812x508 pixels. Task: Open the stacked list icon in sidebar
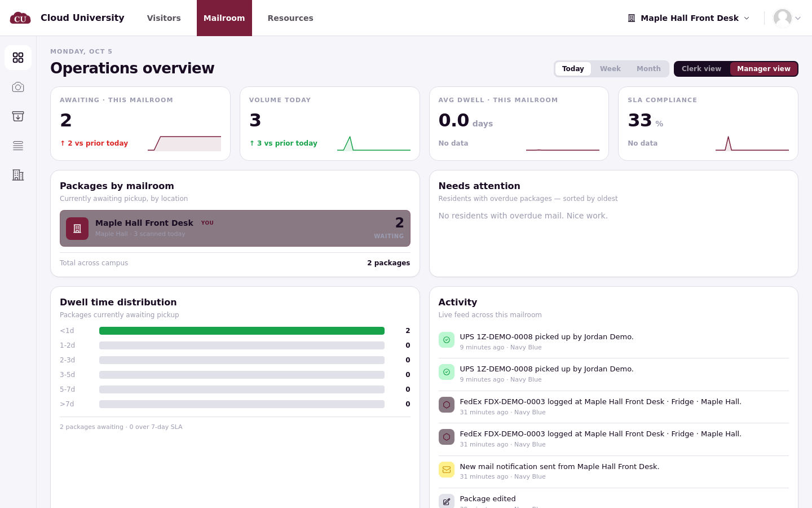(x=18, y=146)
